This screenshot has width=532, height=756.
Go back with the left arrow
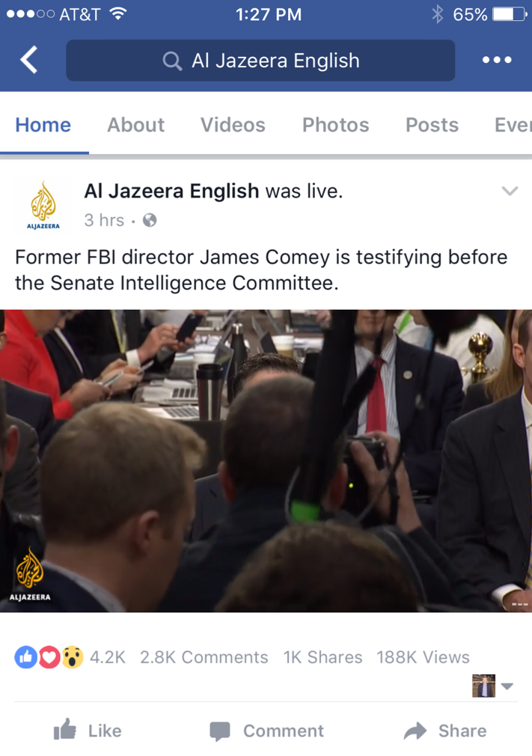[x=29, y=60]
